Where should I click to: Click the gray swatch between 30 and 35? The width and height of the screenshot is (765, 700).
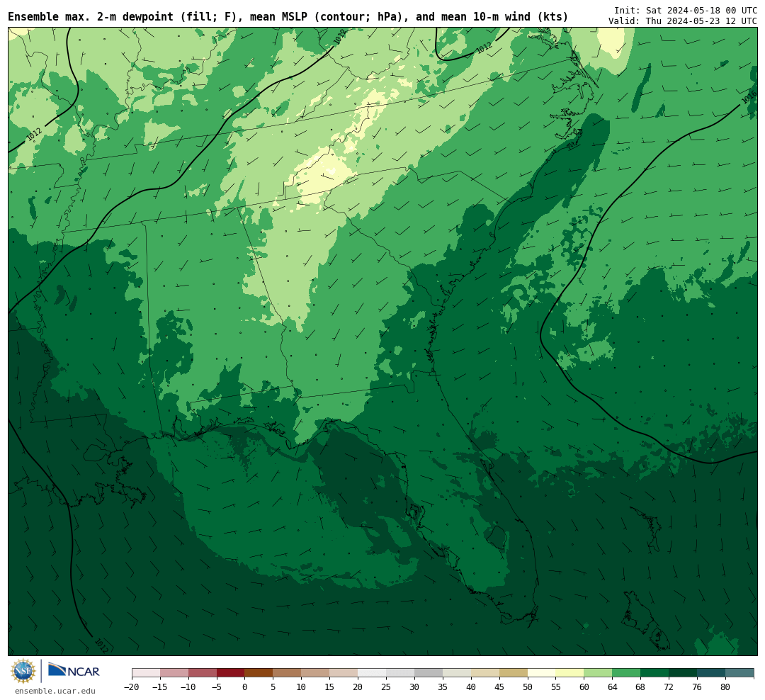pyautogui.click(x=429, y=672)
